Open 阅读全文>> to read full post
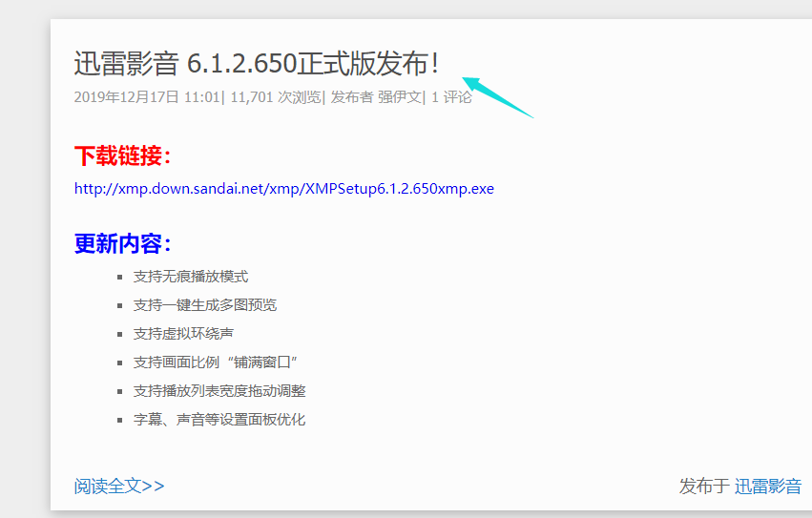Viewport: 812px width, 518px height. tap(119, 486)
